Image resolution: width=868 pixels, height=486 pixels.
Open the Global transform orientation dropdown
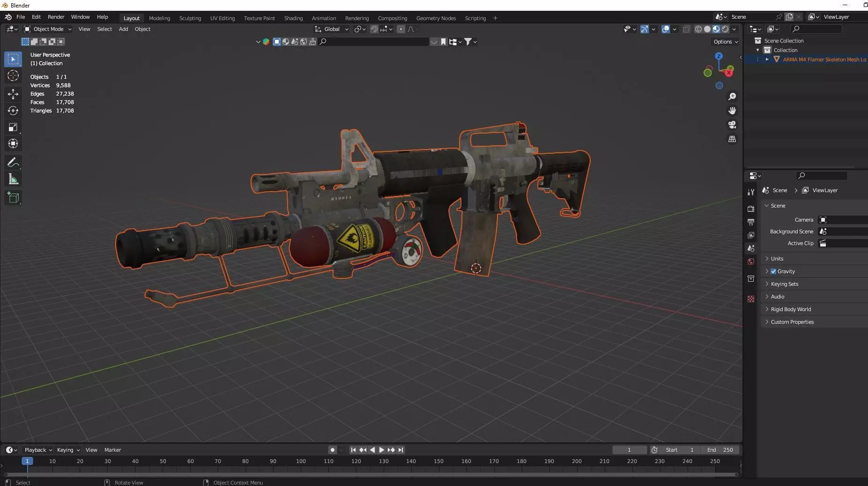332,29
